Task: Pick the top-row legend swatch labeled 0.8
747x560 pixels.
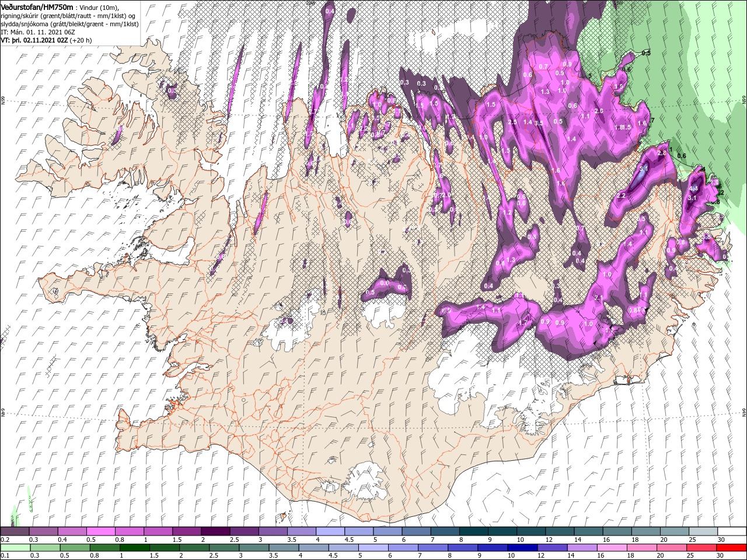Action: pos(130,531)
